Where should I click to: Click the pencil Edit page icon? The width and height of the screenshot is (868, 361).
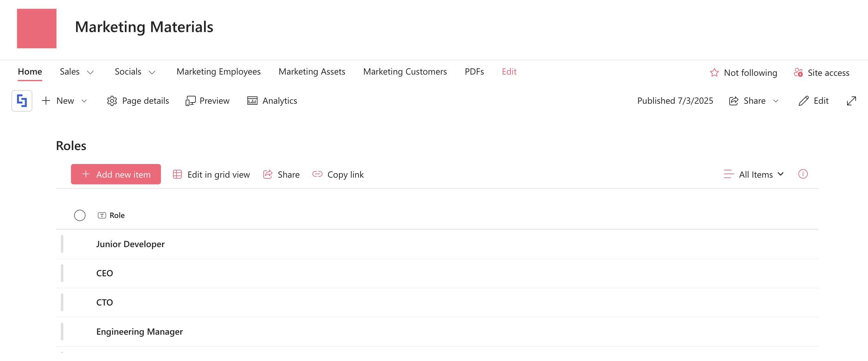pos(803,101)
